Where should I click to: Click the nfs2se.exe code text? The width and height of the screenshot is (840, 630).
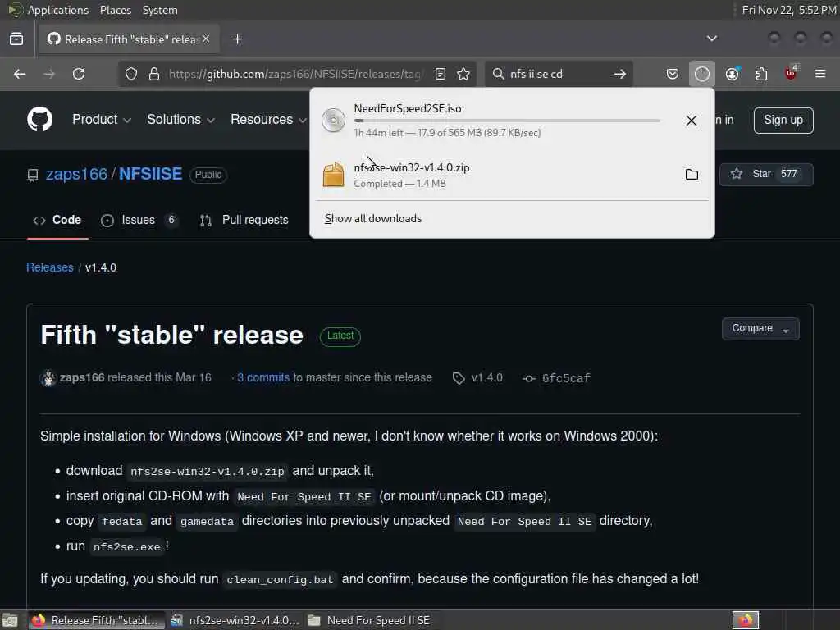pos(127,547)
